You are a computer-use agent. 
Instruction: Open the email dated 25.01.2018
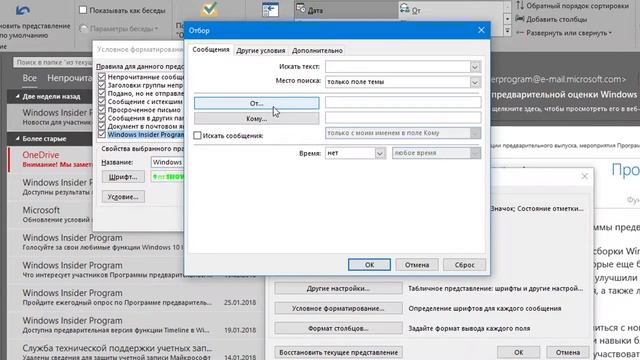pos(136,298)
